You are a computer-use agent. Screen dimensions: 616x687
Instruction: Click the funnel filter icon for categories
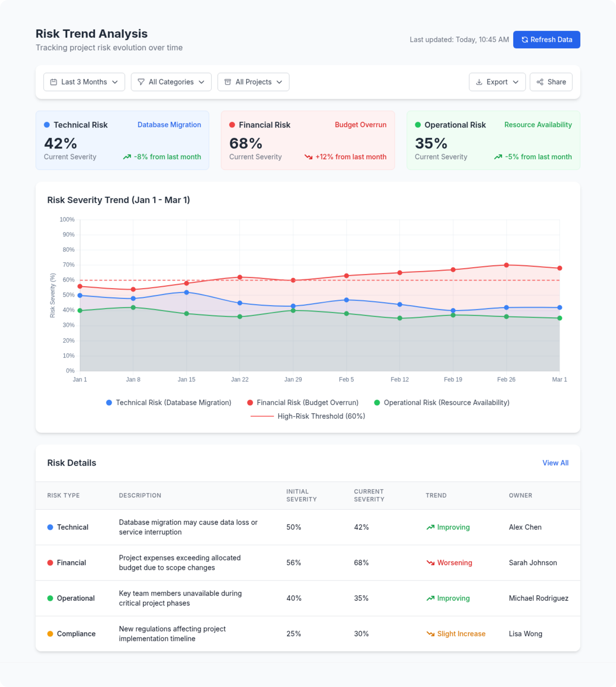pyautogui.click(x=141, y=82)
